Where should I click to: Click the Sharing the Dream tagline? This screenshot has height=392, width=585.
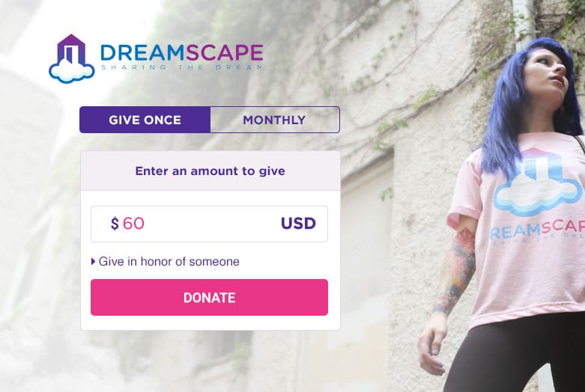point(182,67)
